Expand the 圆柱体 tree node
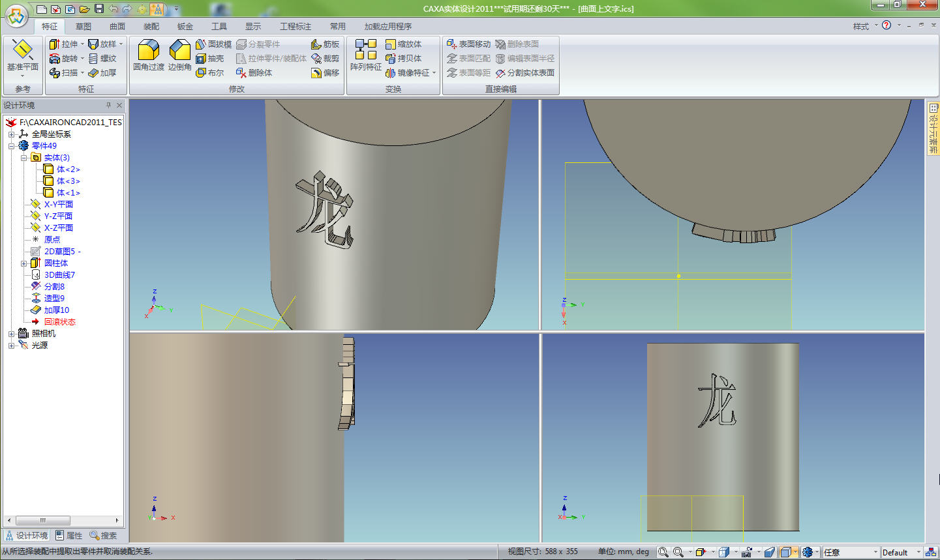This screenshot has height=560, width=940. tap(23, 263)
